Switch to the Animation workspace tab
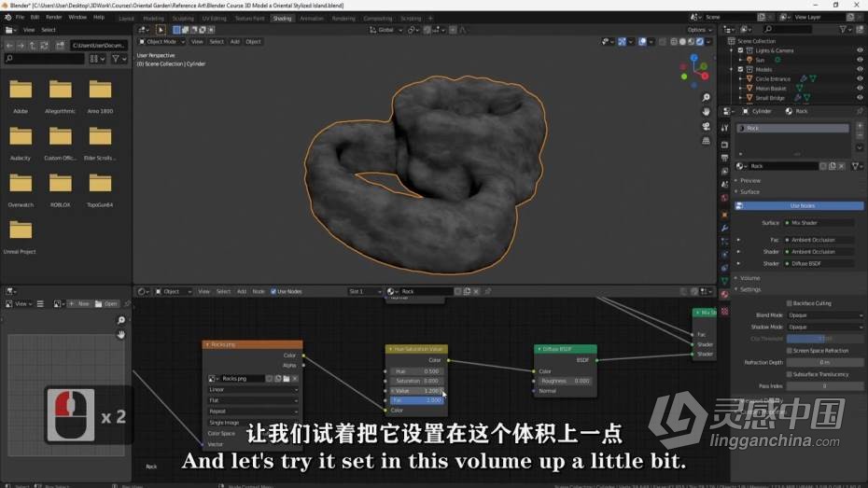Viewport: 868px width, 488px height. point(312,19)
